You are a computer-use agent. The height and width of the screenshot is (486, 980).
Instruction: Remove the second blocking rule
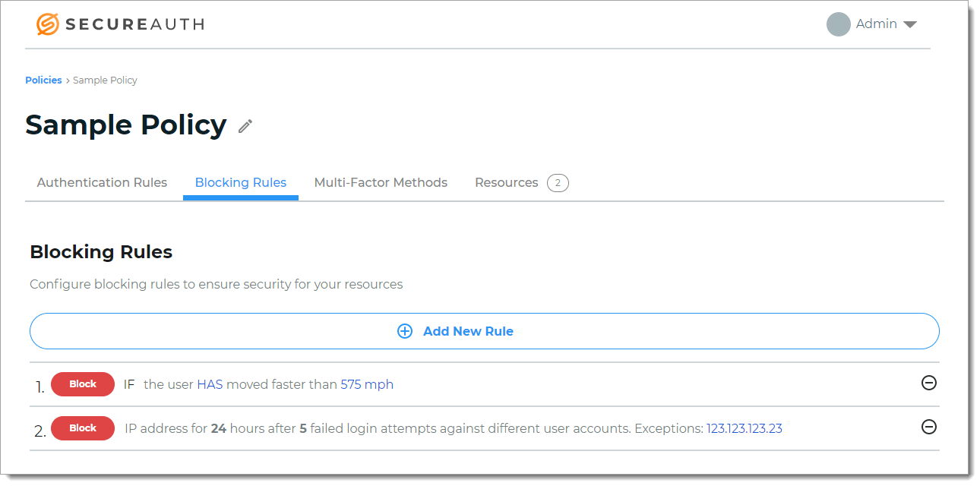(x=928, y=428)
